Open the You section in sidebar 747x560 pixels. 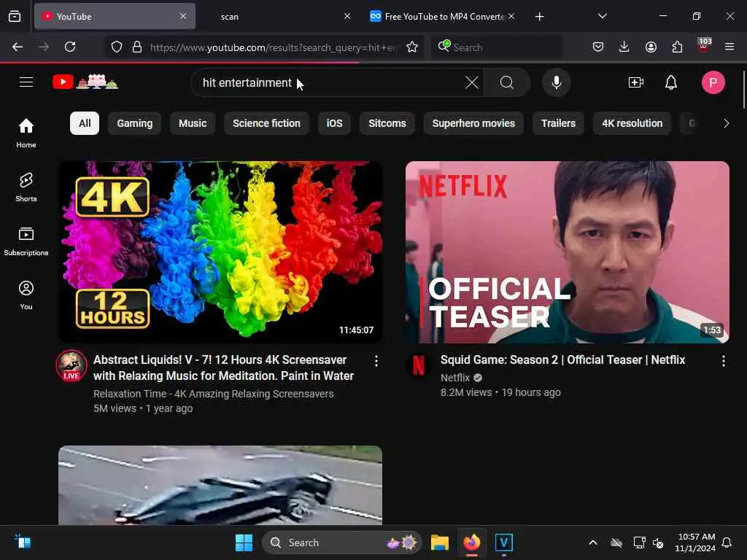click(x=26, y=295)
